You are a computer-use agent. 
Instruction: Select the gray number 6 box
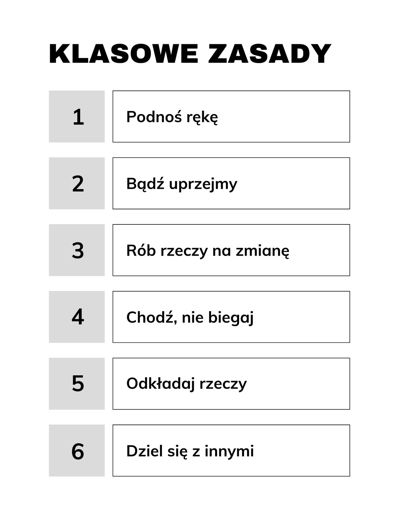(77, 451)
